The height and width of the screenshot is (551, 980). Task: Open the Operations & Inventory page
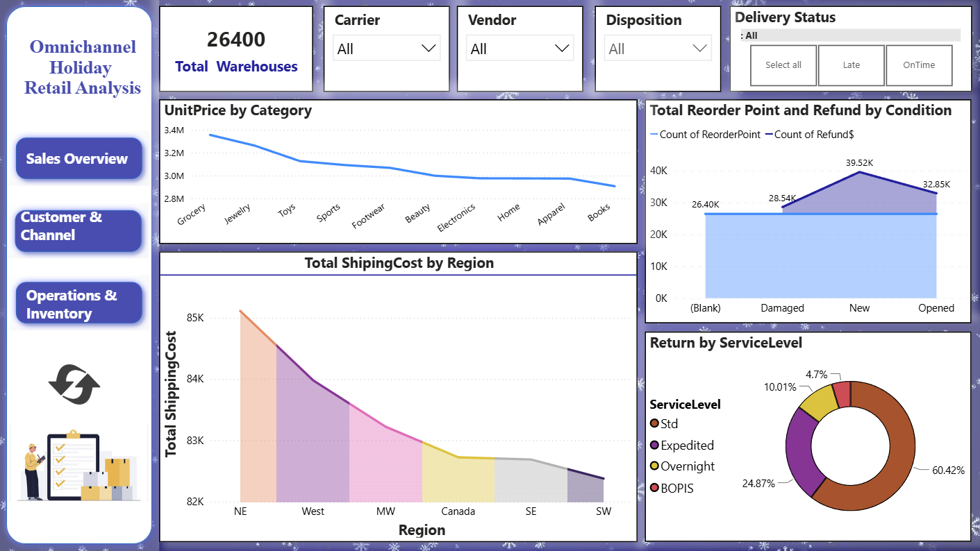click(78, 303)
